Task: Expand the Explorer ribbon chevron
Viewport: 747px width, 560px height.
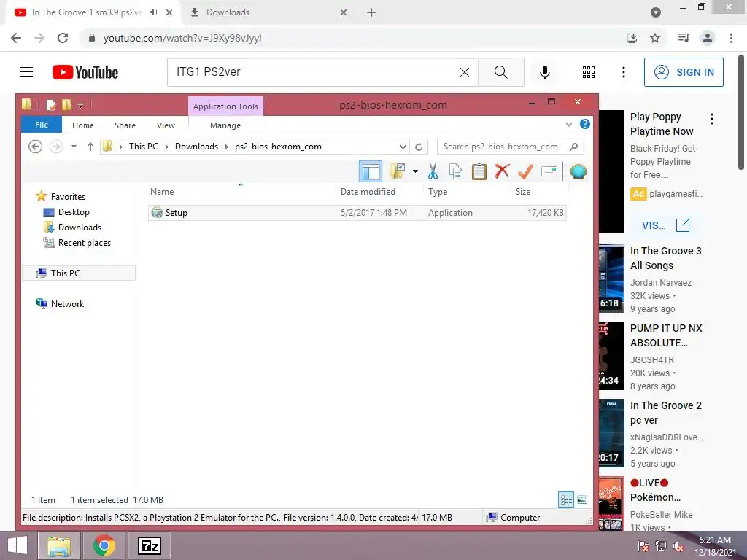Action: pyautogui.click(x=569, y=124)
